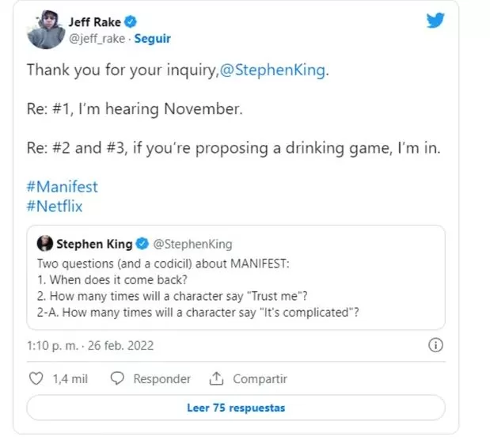Open the #Netflix hashtag
490x448 pixels.
55,207
